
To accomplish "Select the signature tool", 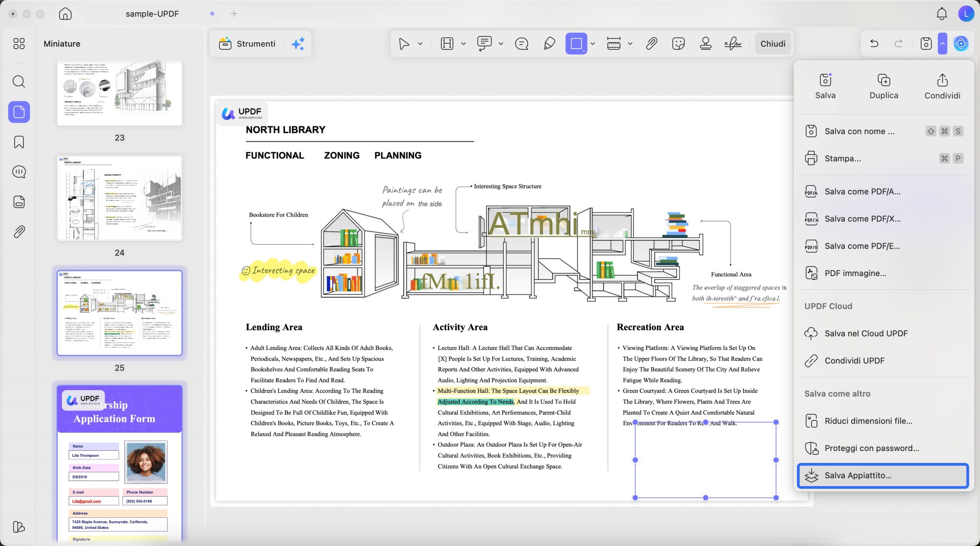I will (733, 44).
